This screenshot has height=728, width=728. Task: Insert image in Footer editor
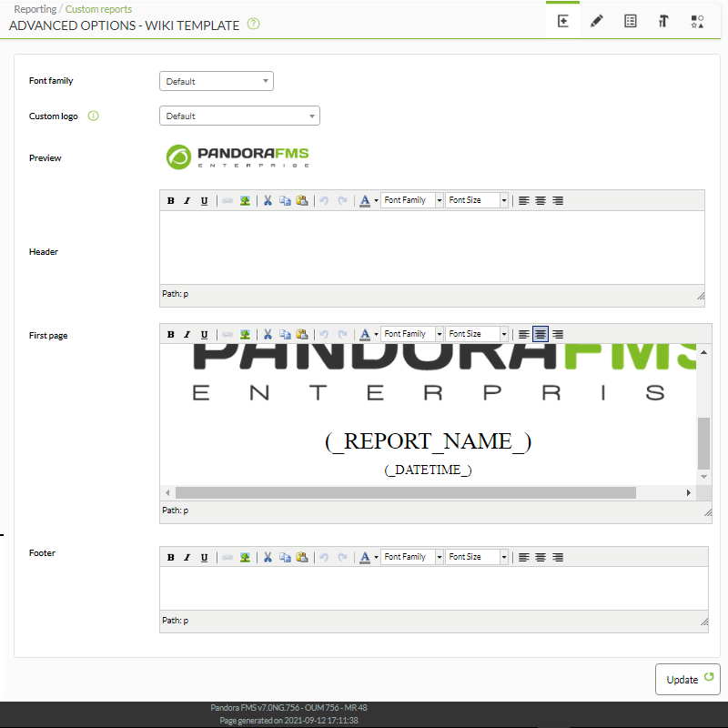245,557
